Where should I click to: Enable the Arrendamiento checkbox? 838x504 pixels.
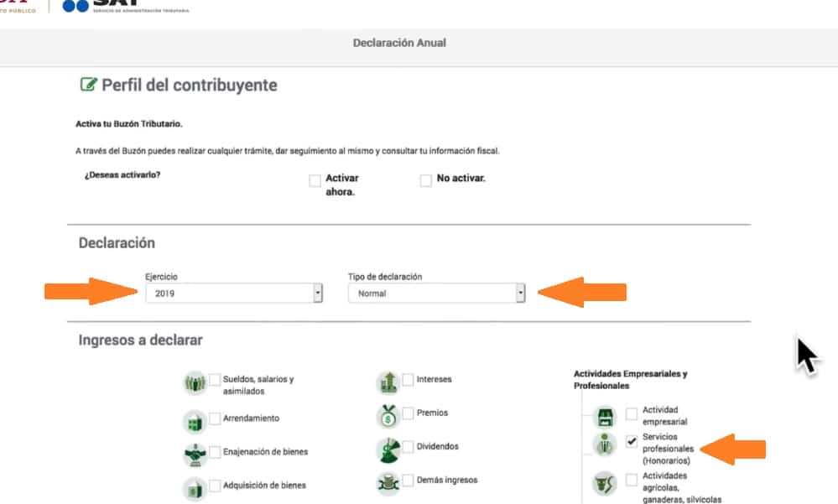pyautogui.click(x=216, y=418)
